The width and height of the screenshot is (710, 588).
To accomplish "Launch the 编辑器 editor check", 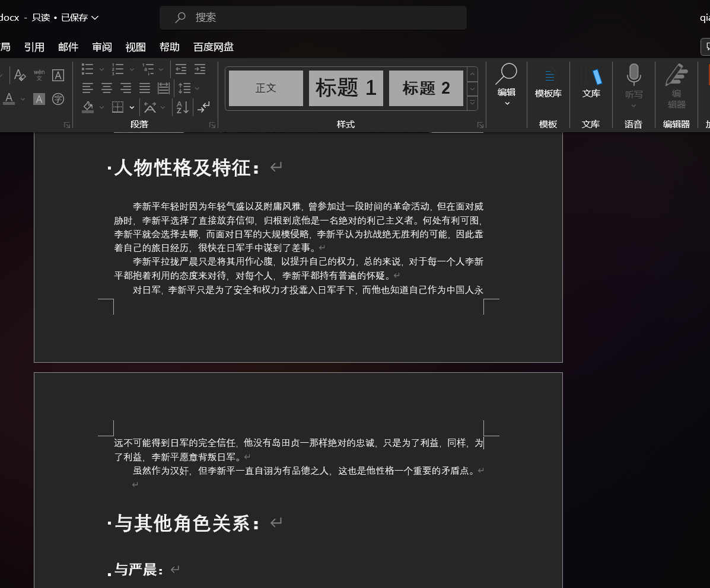I will point(676,86).
